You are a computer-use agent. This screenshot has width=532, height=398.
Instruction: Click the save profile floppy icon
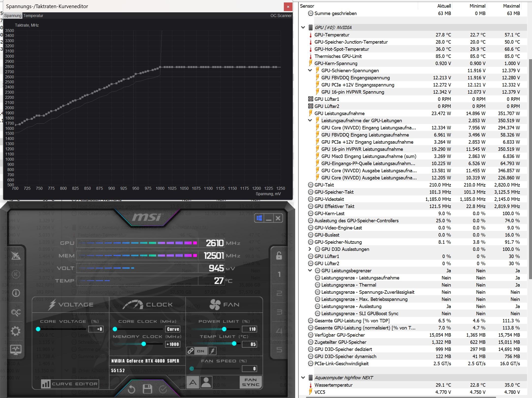coord(147,389)
